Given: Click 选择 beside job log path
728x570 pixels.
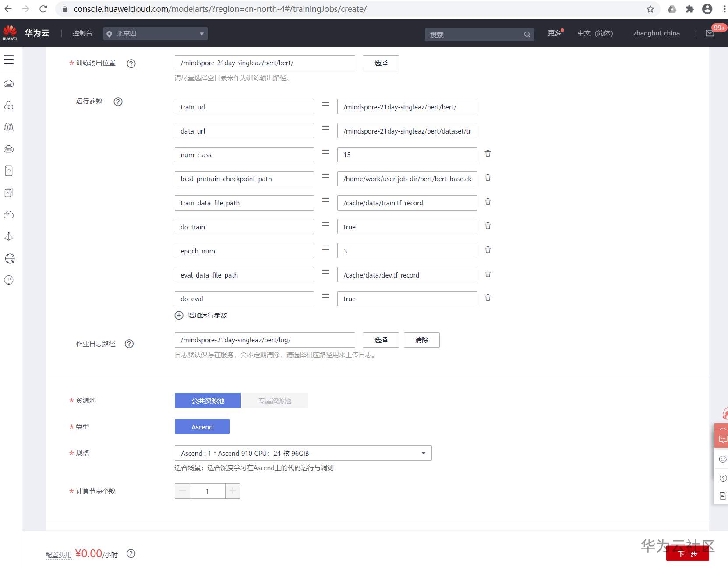Looking at the screenshot, I should 381,340.
